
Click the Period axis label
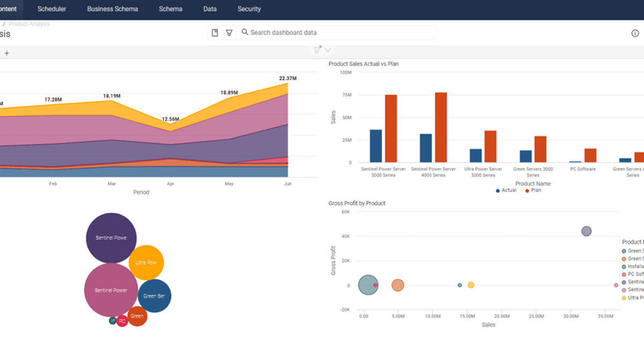click(x=141, y=192)
